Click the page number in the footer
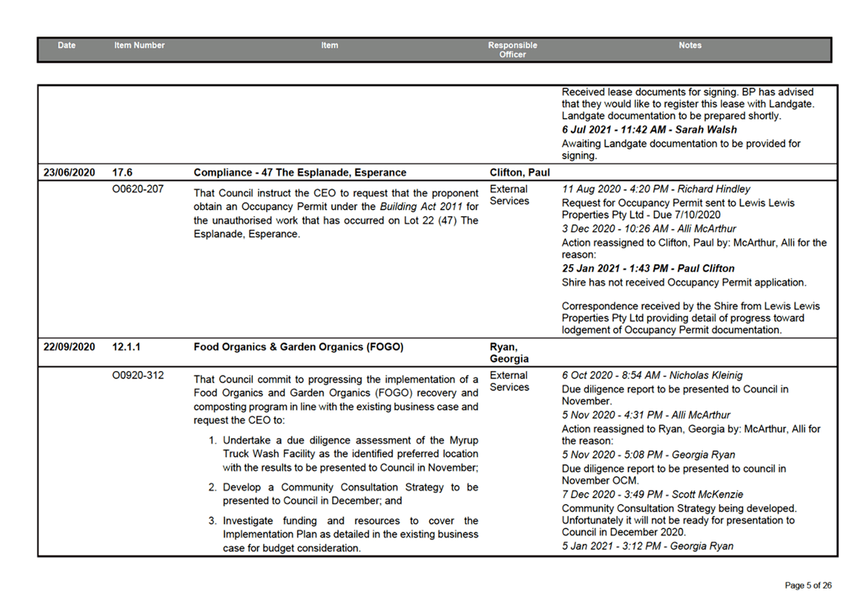The height and width of the screenshot is (614, 868). [x=807, y=585]
